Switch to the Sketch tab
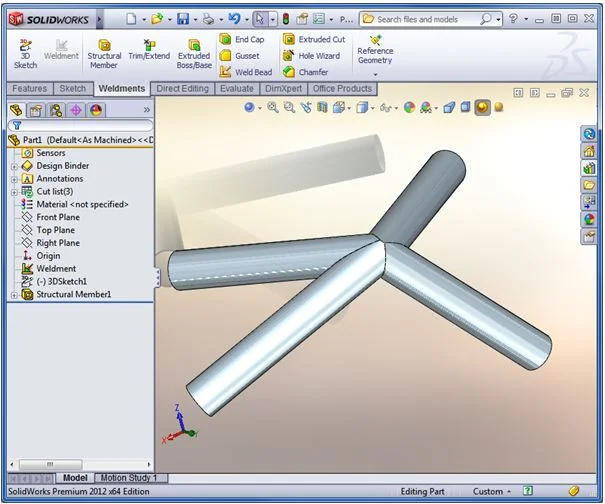 point(73,89)
